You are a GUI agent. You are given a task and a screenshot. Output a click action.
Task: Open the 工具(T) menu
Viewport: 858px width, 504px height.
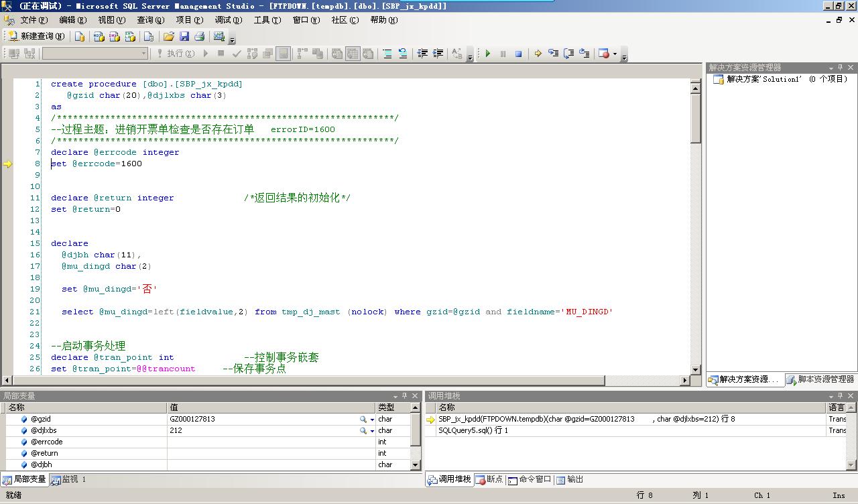[x=267, y=20]
